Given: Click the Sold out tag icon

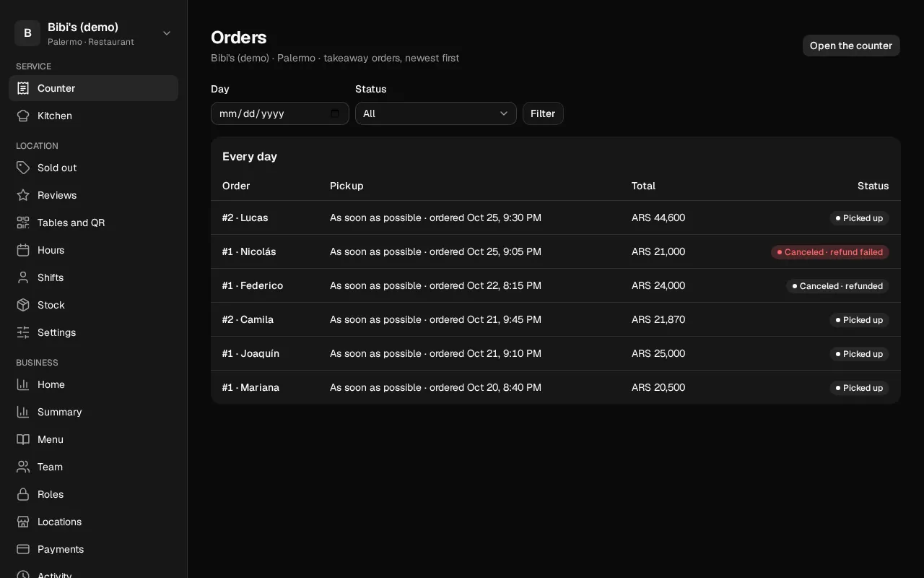Looking at the screenshot, I should pos(23,168).
